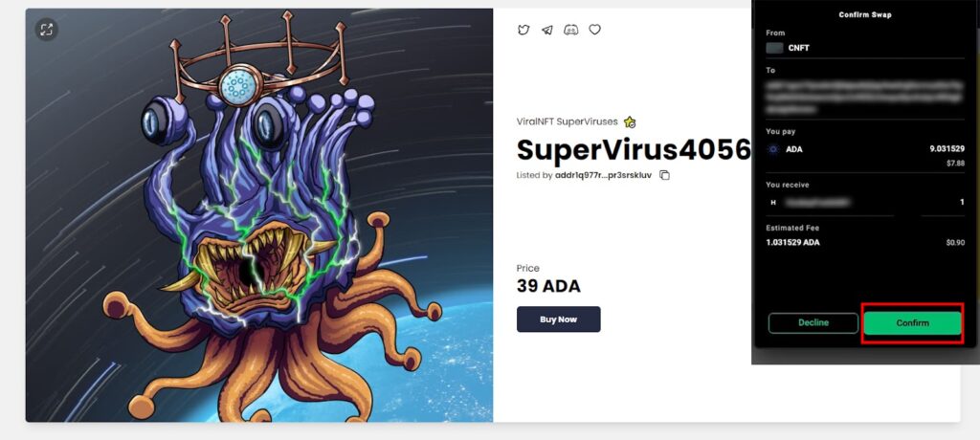Click the SuperVirus4056 title
Image resolution: width=980 pixels, height=440 pixels.
point(634,149)
